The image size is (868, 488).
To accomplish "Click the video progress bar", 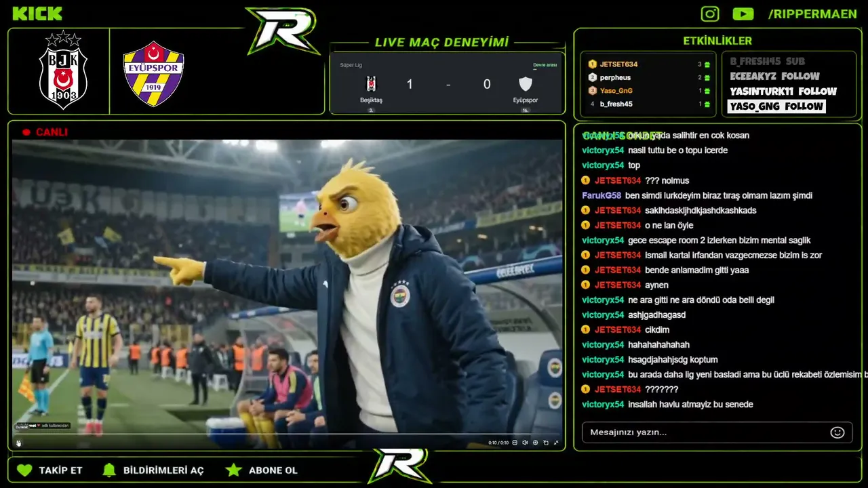I will 288,434.
